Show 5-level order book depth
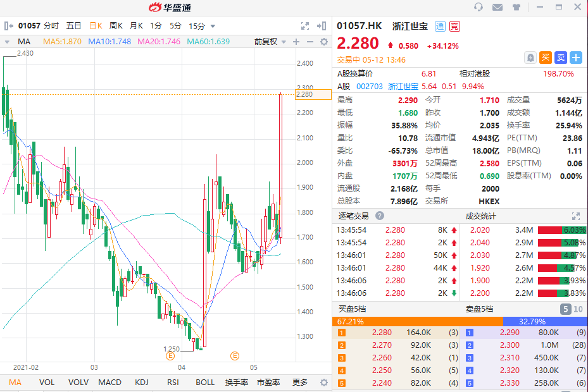The width and height of the screenshot is (588, 392). [x=565, y=309]
